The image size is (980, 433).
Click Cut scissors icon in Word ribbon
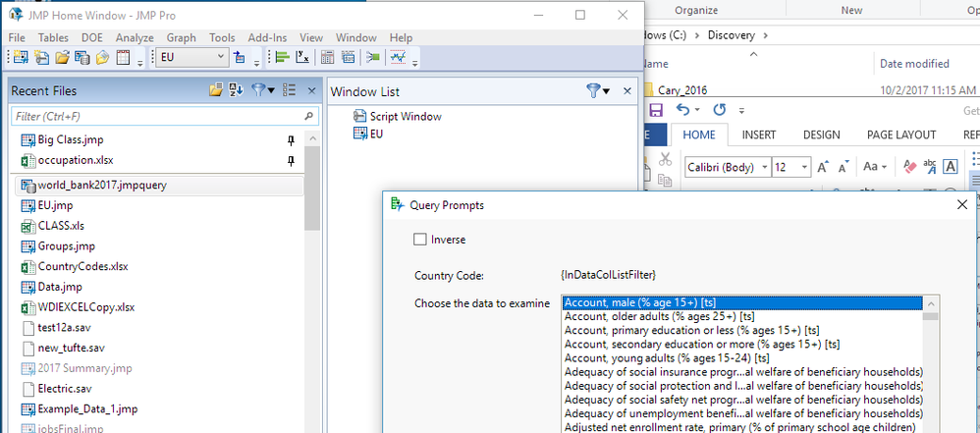point(665,159)
